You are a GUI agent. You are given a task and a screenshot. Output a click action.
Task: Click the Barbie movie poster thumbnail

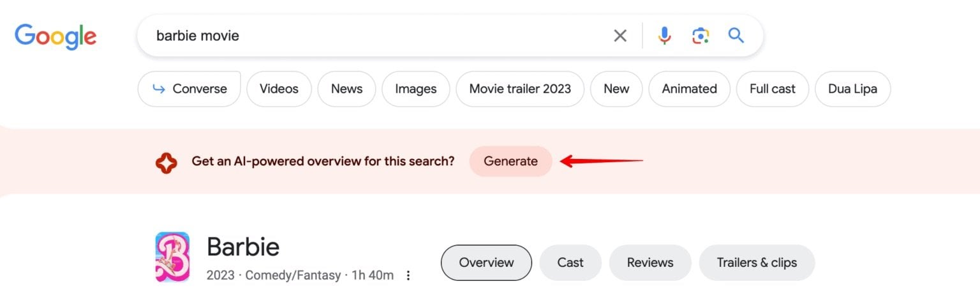coord(172,257)
